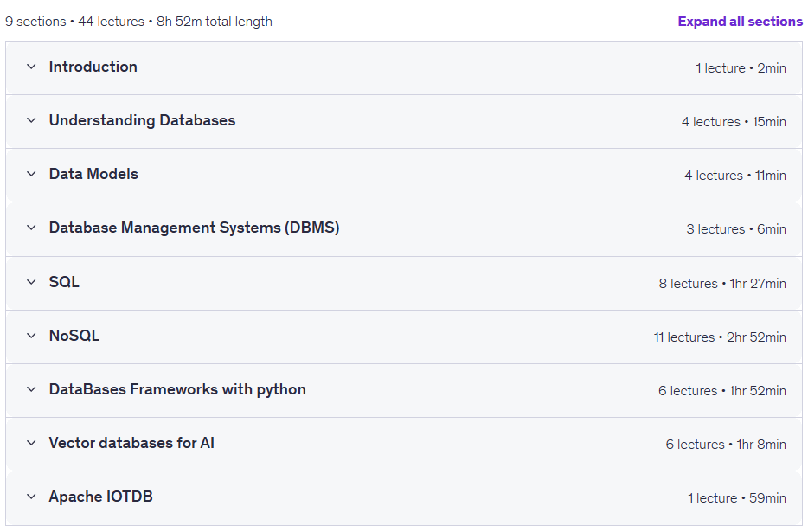The image size is (808, 532).
Task: Click the "6 lectures • 1hr 52min" text
Action: pos(722,391)
